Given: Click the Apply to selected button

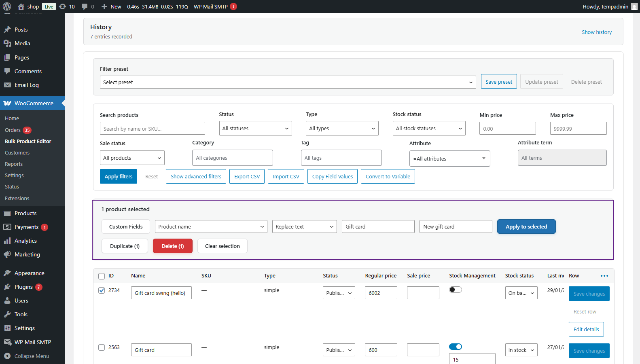Looking at the screenshot, I should [526, 227].
